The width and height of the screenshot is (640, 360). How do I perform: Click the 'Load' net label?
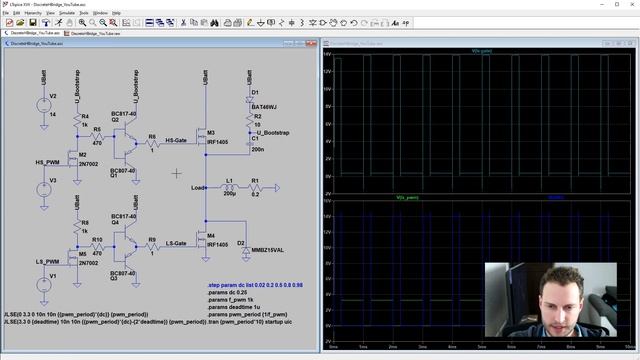click(x=198, y=188)
